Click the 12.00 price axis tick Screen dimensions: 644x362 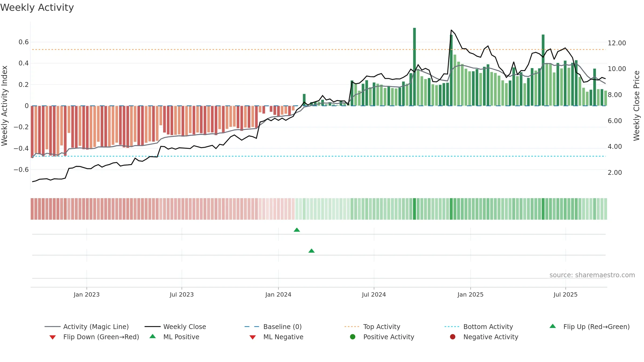tap(617, 43)
